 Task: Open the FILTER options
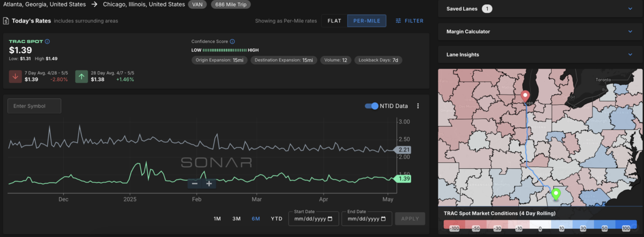pyautogui.click(x=409, y=21)
